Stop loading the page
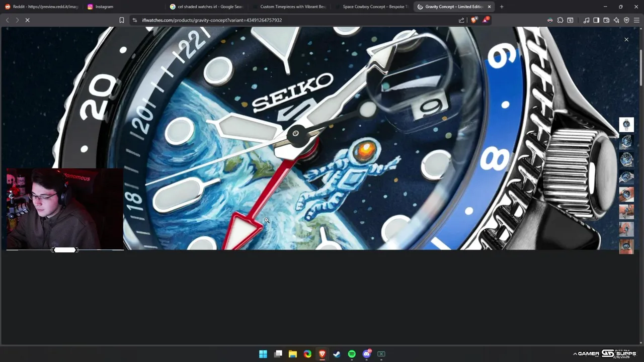The width and height of the screenshot is (644, 362). [28, 20]
